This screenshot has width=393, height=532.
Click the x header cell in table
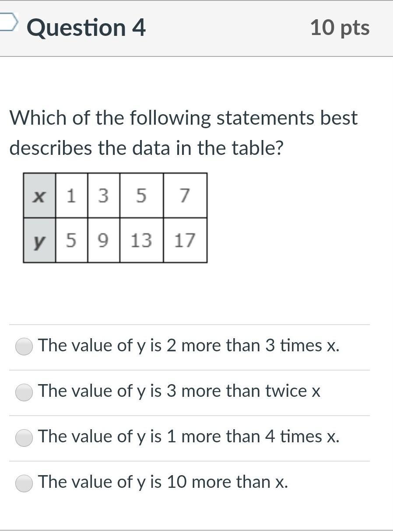(39, 196)
